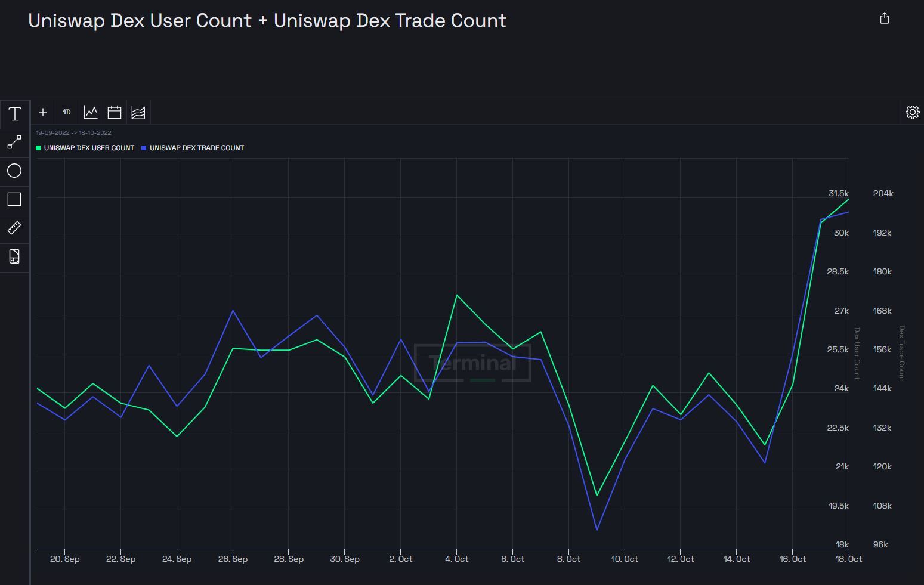Click the 4. Oct axis label
This screenshot has height=585, width=924.
coord(456,559)
